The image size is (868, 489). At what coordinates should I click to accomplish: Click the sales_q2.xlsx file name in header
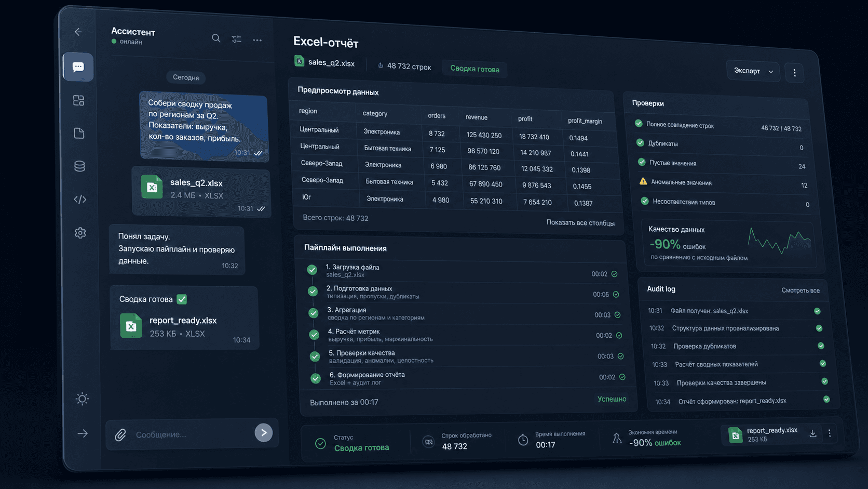331,63
